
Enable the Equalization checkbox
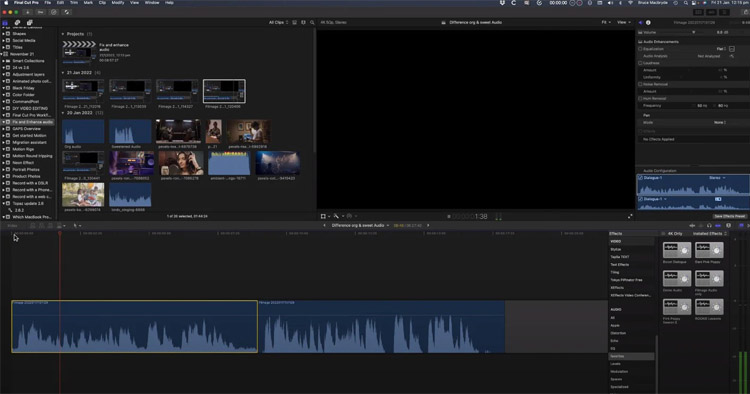[640, 49]
